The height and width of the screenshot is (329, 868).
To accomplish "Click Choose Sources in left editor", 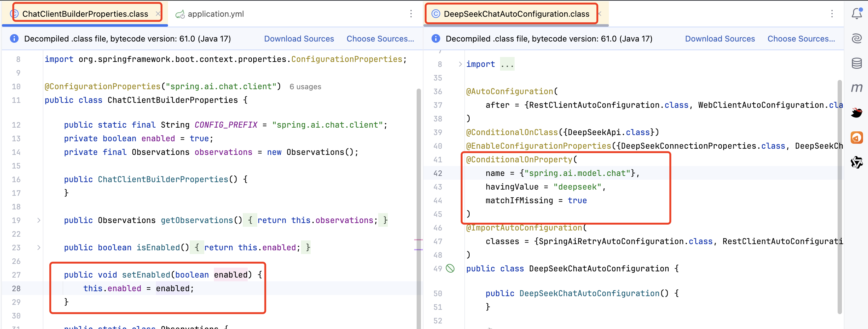I will tap(380, 39).
